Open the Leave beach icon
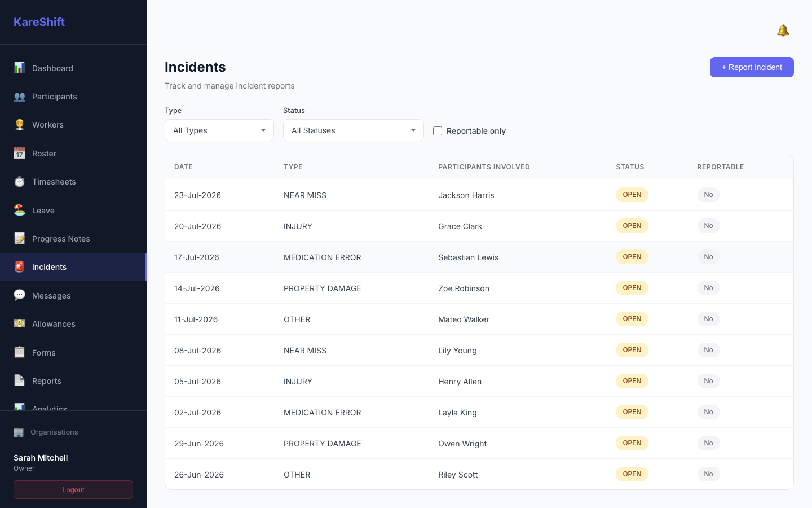 (x=19, y=211)
